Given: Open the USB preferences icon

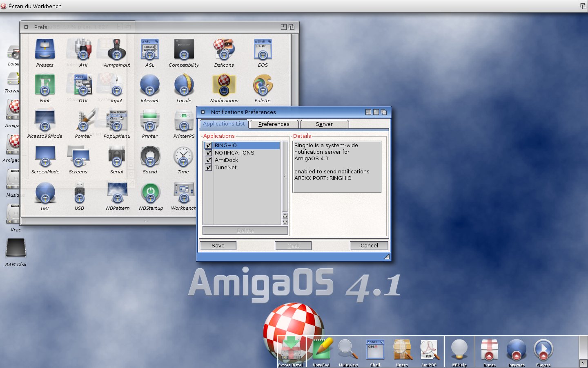Looking at the screenshot, I should 79,193.
